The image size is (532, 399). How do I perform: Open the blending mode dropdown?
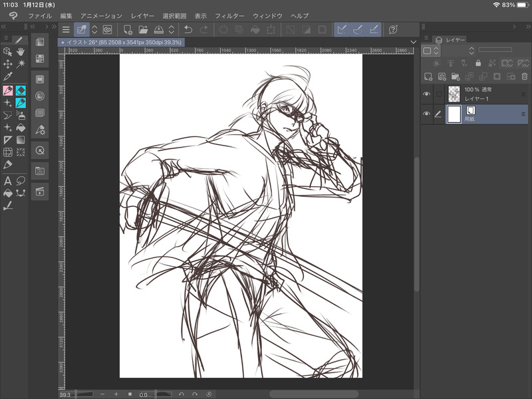coord(471,51)
